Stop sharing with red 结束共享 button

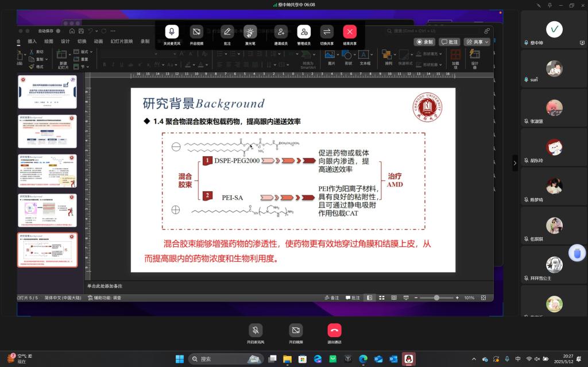(x=350, y=32)
